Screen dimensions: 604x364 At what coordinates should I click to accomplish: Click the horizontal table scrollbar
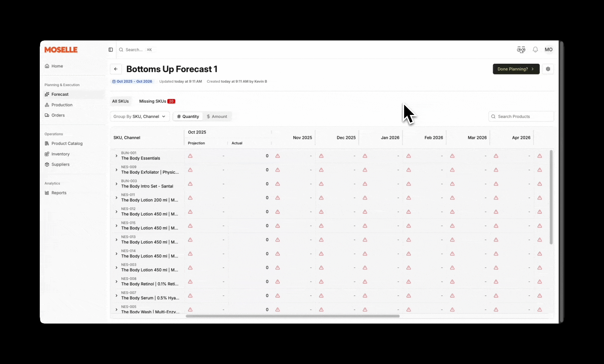(x=293, y=316)
